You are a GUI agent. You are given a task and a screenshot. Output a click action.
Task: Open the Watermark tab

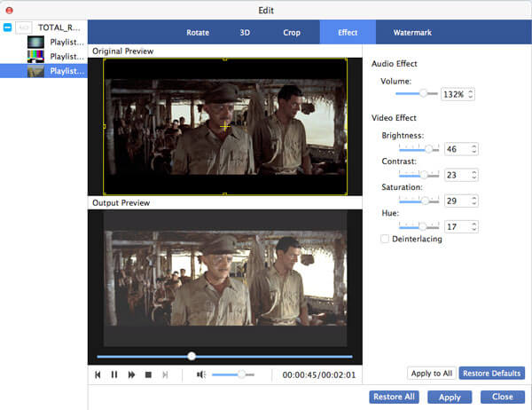[412, 33]
